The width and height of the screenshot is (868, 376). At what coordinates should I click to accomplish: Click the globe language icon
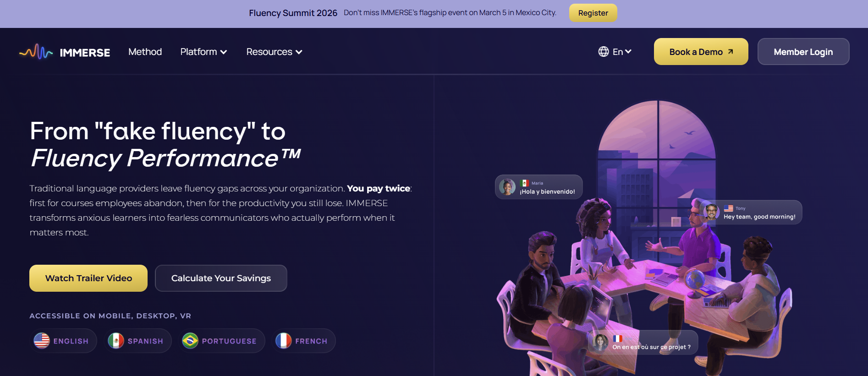[603, 52]
